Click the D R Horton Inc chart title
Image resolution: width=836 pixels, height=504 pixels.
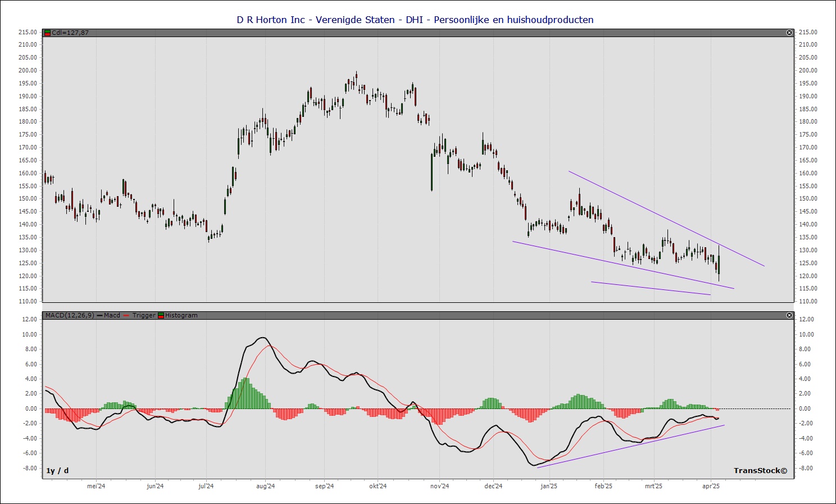click(x=415, y=20)
